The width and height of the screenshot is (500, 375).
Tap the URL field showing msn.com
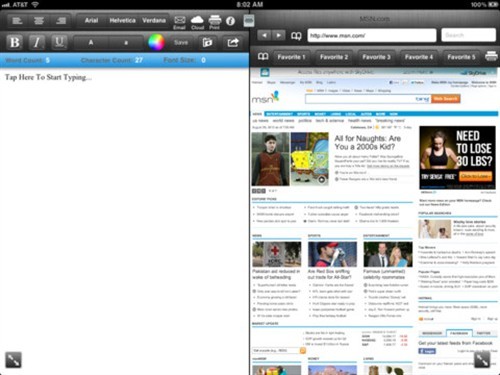372,35
